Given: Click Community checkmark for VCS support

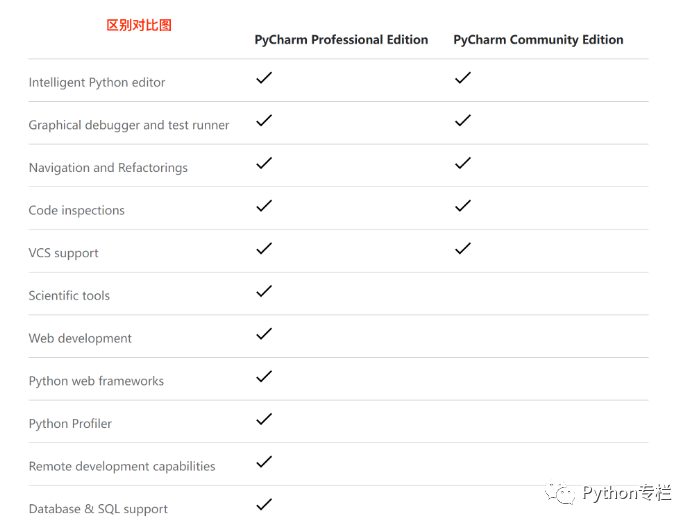Looking at the screenshot, I should 463,248.
